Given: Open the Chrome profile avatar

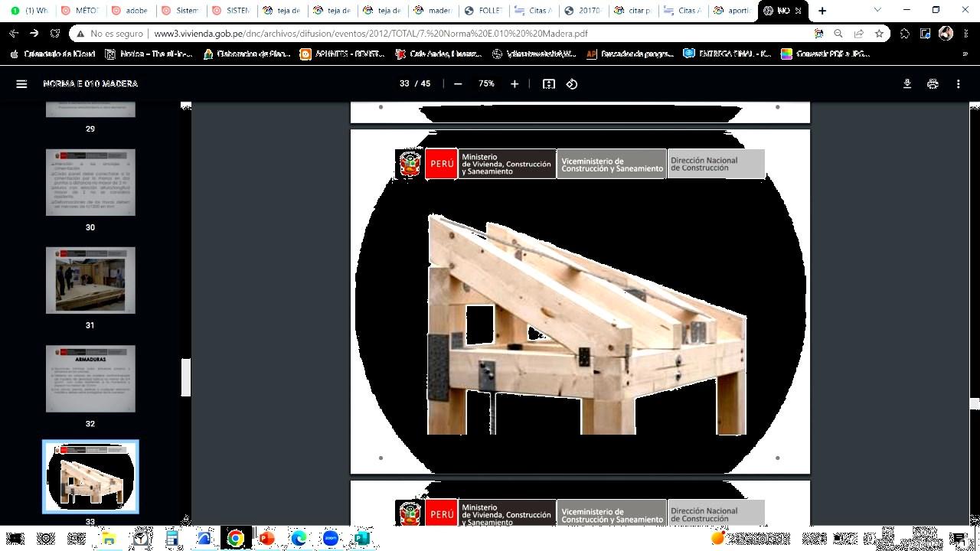Looking at the screenshot, I should pos(946,34).
